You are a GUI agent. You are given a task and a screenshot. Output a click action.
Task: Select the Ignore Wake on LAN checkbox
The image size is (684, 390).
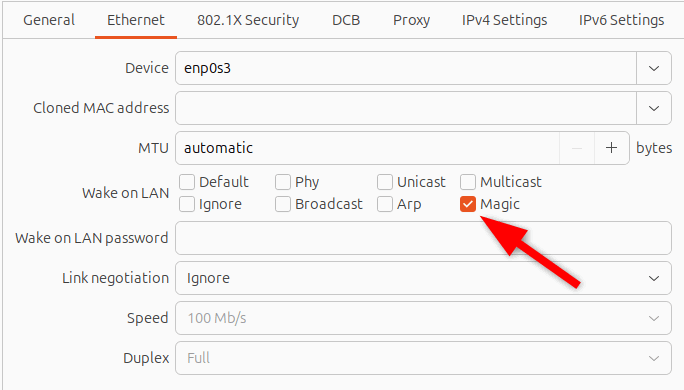coord(187,204)
